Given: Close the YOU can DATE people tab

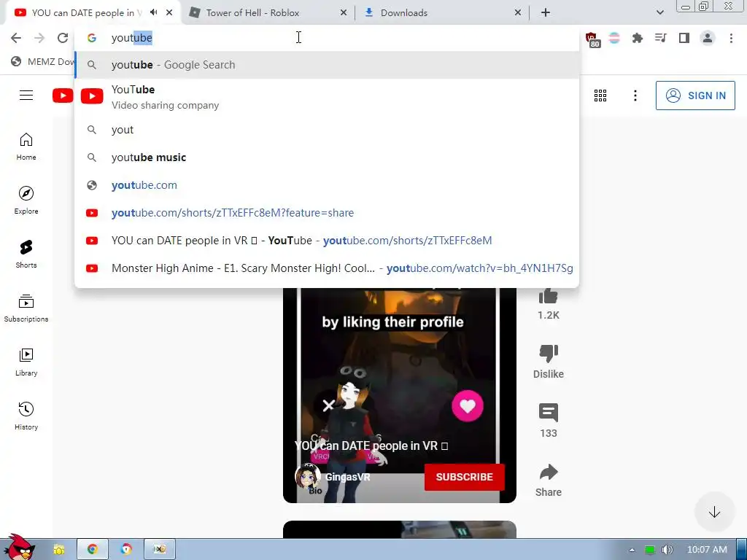Looking at the screenshot, I should click(169, 13).
